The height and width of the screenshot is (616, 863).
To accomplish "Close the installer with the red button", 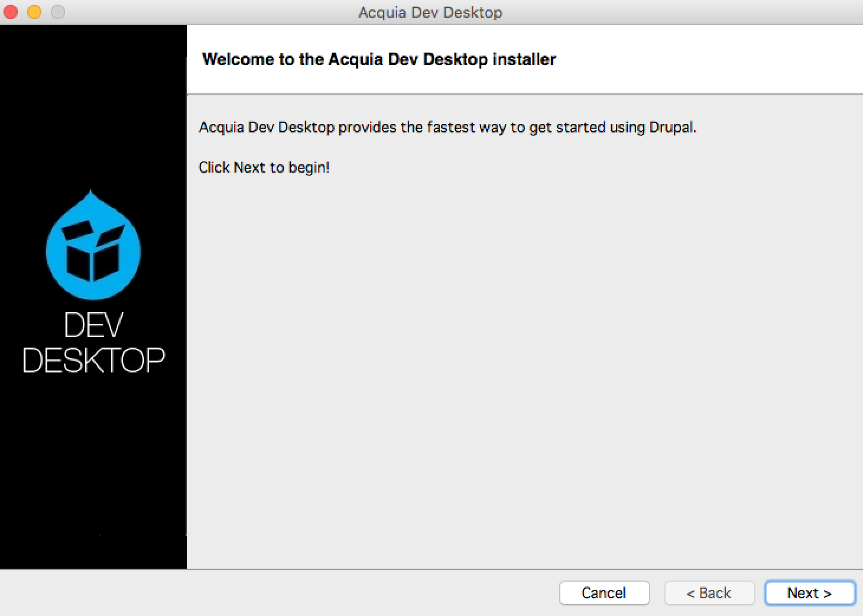I will pyautogui.click(x=11, y=12).
